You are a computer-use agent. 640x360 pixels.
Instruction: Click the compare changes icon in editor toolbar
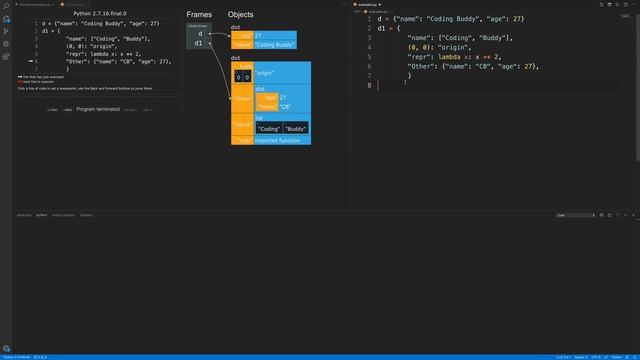click(602, 4)
